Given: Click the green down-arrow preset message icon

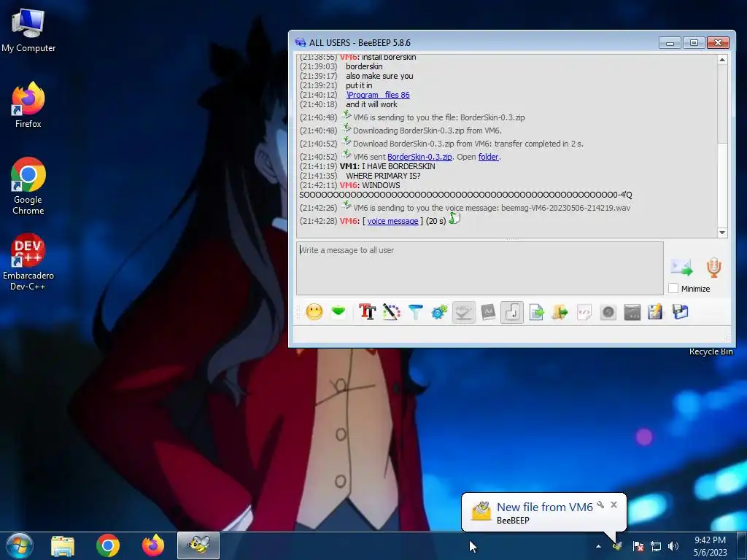Looking at the screenshot, I should [338, 312].
